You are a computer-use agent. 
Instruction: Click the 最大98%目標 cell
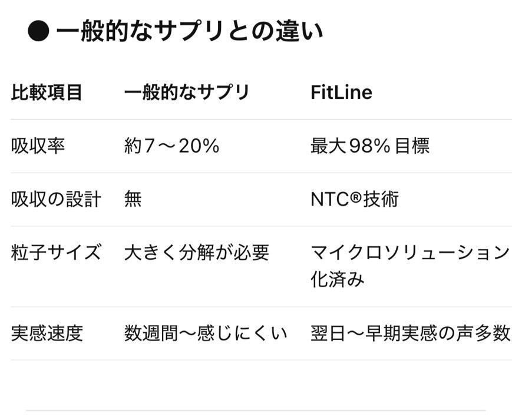[x=369, y=146]
